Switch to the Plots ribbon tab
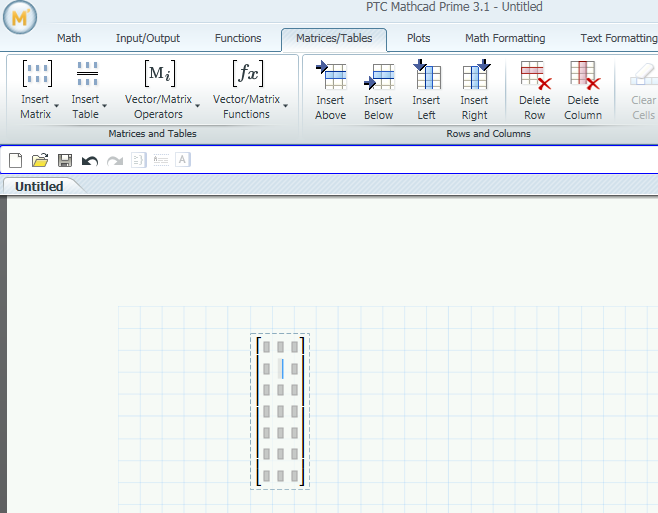658x513 pixels. pyautogui.click(x=418, y=38)
